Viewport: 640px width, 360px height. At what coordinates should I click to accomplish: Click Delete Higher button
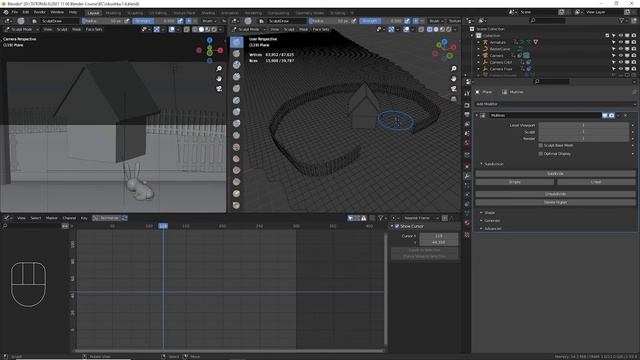coord(555,202)
